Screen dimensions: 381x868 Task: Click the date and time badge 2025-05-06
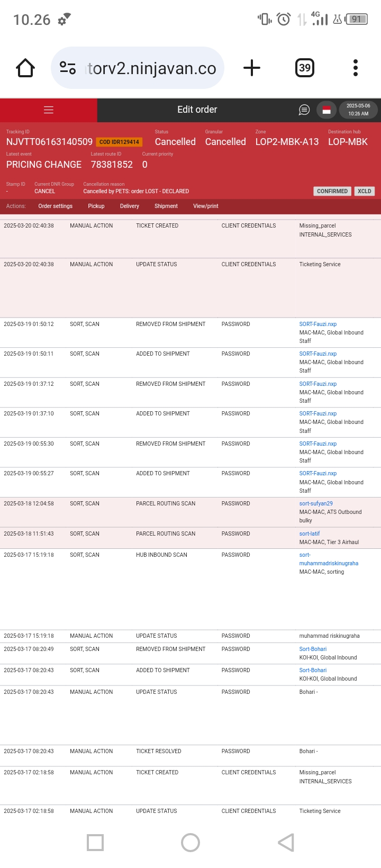coord(358,110)
